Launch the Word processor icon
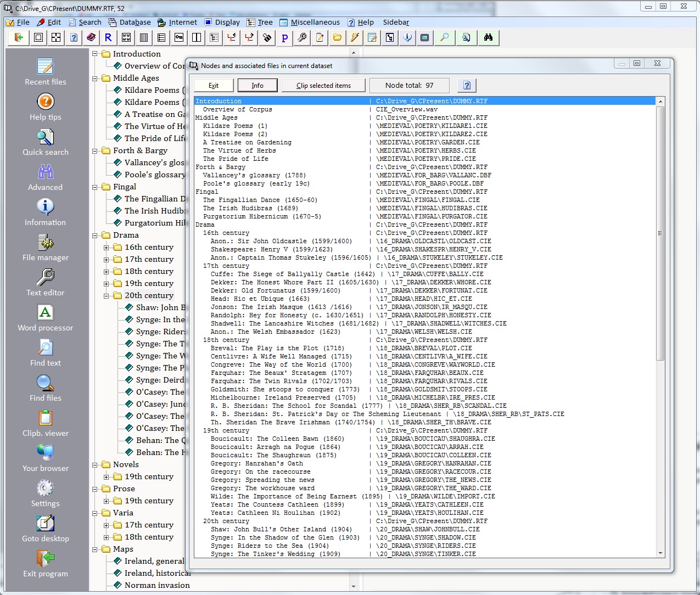The image size is (700, 595). click(x=45, y=313)
